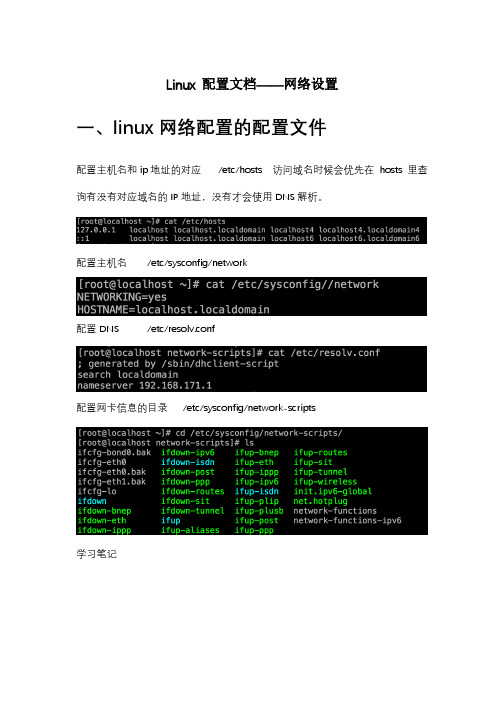Click file name 'ifup-routes'
The image size is (504, 713).
[320, 452]
